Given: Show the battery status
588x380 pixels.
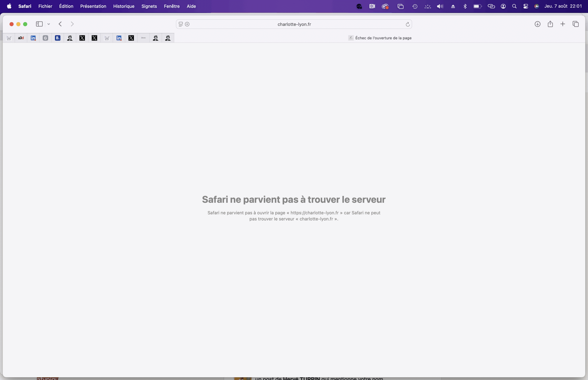Looking at the screenshot, I should point(478,6).
